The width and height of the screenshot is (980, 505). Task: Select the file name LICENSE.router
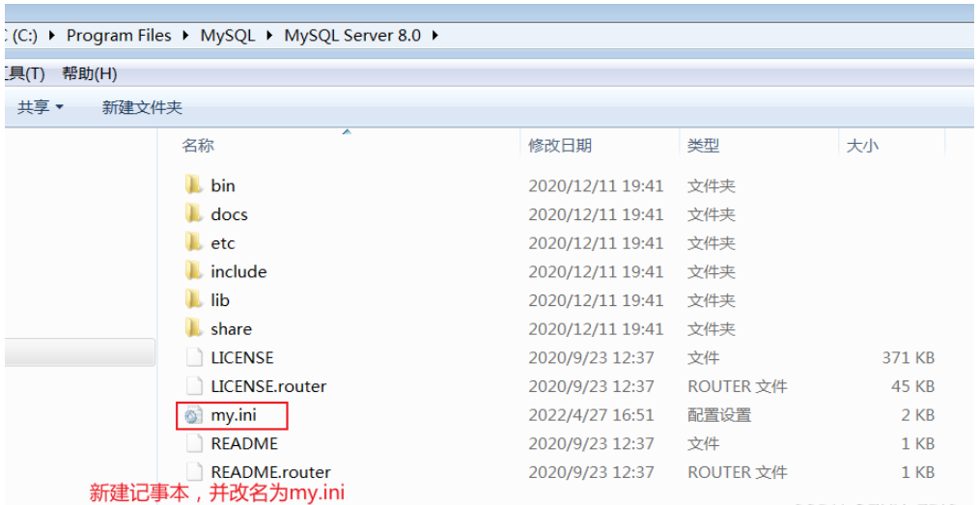[268, 386]
